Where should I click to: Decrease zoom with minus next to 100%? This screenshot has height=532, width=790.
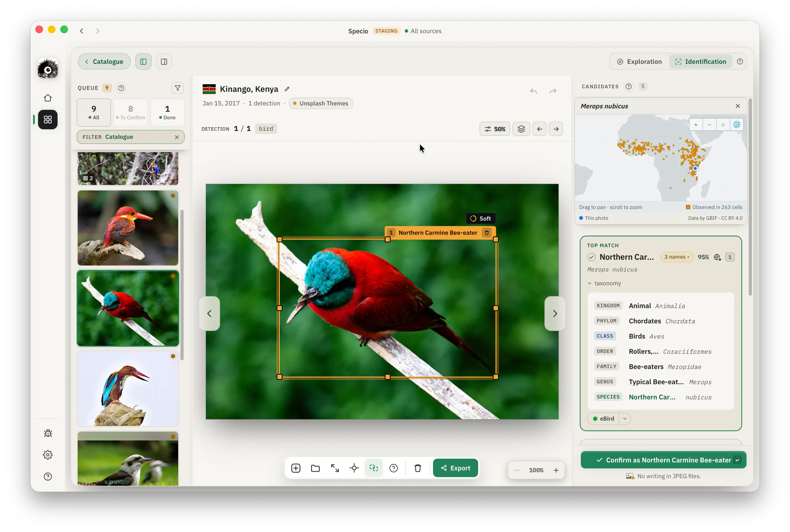click(x=517, y=470)
